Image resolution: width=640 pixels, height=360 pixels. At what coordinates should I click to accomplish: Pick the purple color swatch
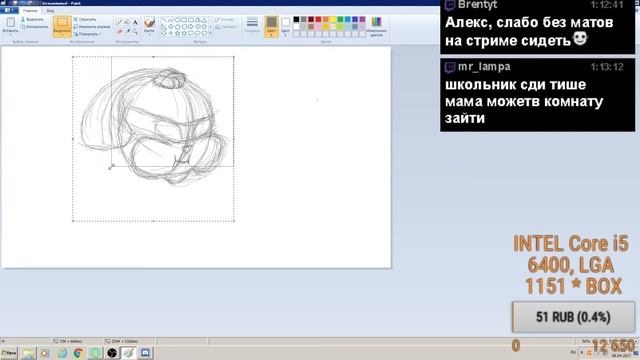pyautogui.click(x=362, y=19)
